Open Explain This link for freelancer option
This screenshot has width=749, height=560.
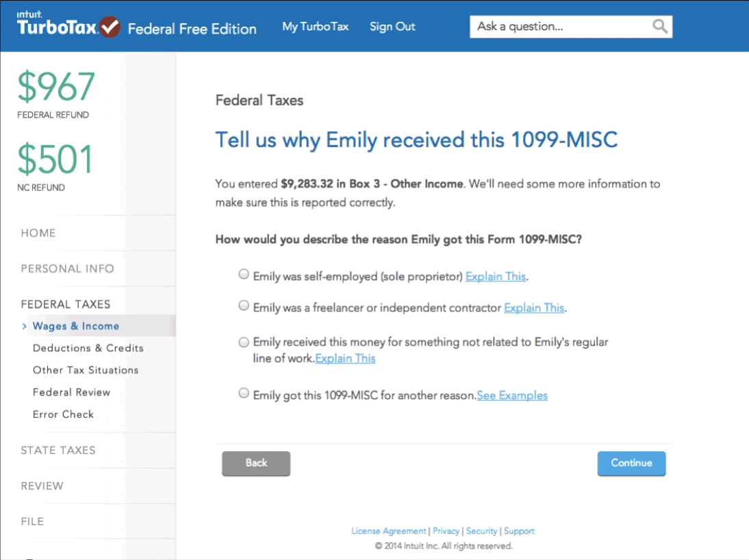pyautogui.click(x=534, y=308)
